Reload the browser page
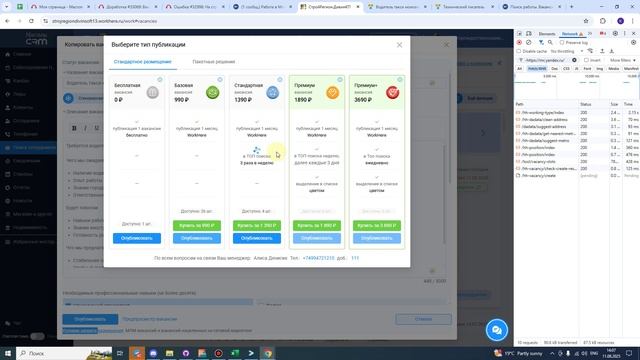The image size is (640, 360). (31, 21)
